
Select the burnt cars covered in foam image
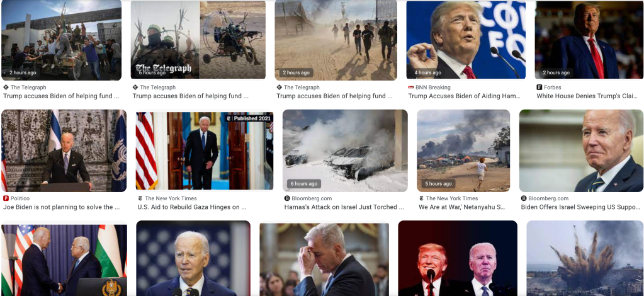click(x=345, y=151)
